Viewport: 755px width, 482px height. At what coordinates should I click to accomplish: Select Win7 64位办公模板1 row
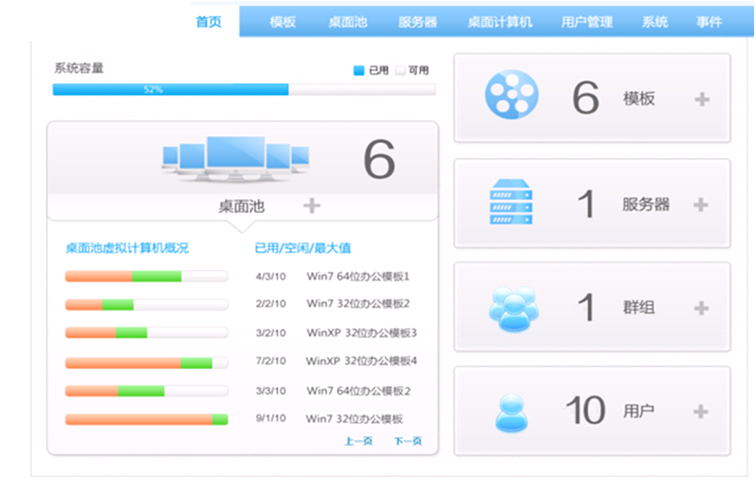tap(358, 276)
